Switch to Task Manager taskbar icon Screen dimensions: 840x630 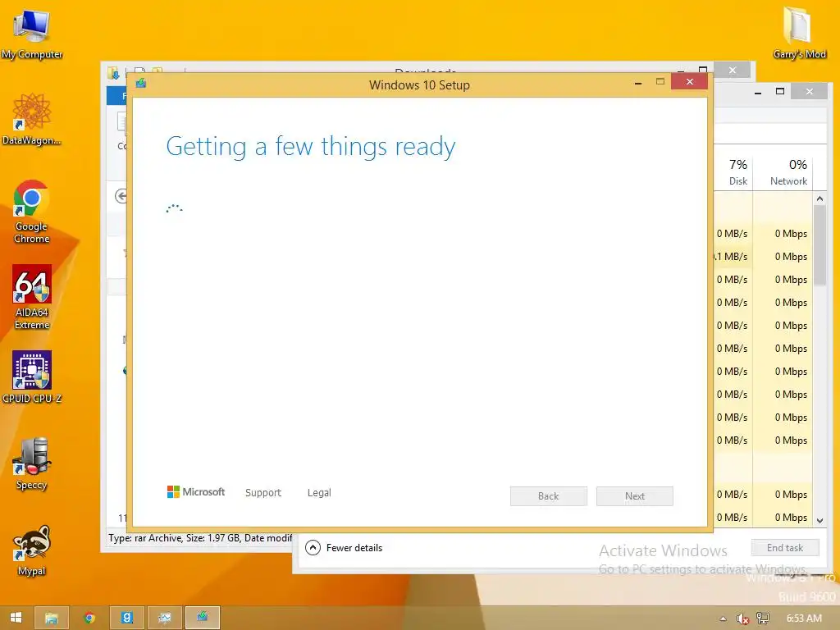click(164, 618)
